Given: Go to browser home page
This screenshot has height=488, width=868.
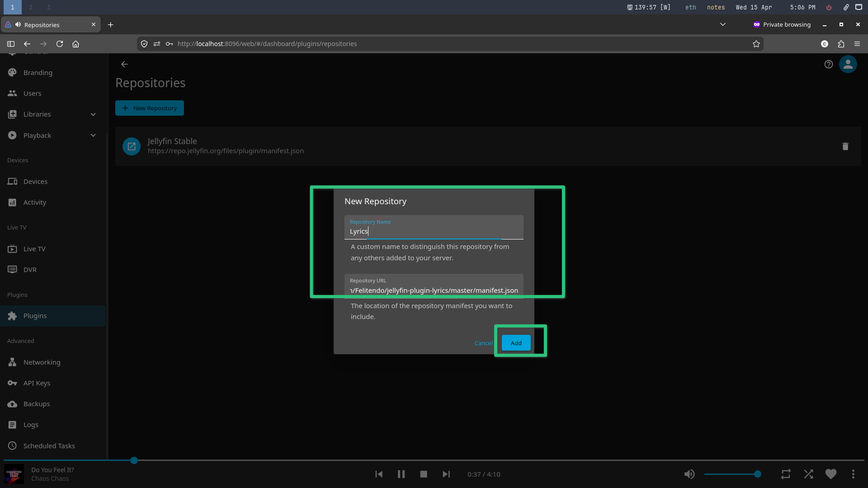Looking at the screenshot, I should [x=76, y=44].
